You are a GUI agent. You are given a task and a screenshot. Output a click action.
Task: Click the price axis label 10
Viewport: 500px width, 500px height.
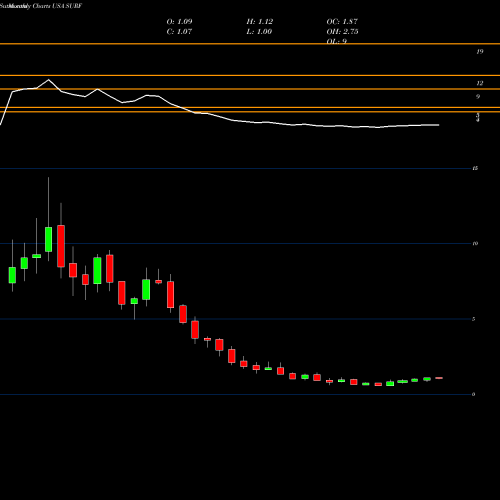click(475, 244)
